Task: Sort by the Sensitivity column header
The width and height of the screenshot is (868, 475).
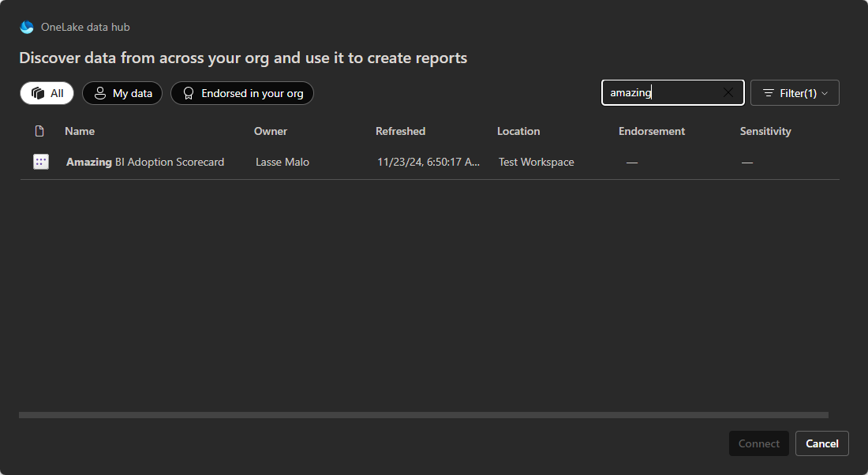Action: [765, 131]
